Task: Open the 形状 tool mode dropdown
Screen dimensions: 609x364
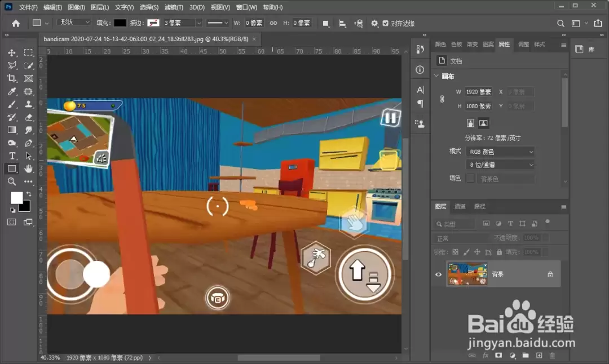Action: 74,23
